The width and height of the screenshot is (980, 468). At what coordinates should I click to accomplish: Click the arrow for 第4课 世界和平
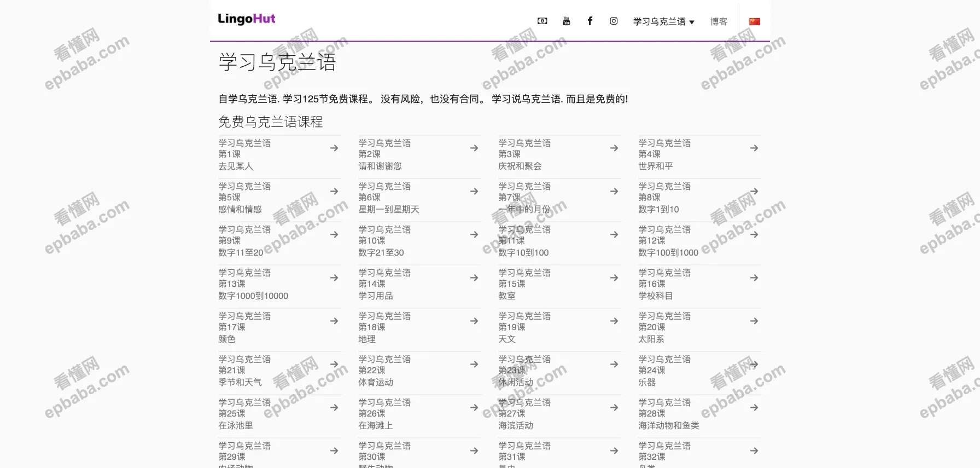tap(754, 148)
